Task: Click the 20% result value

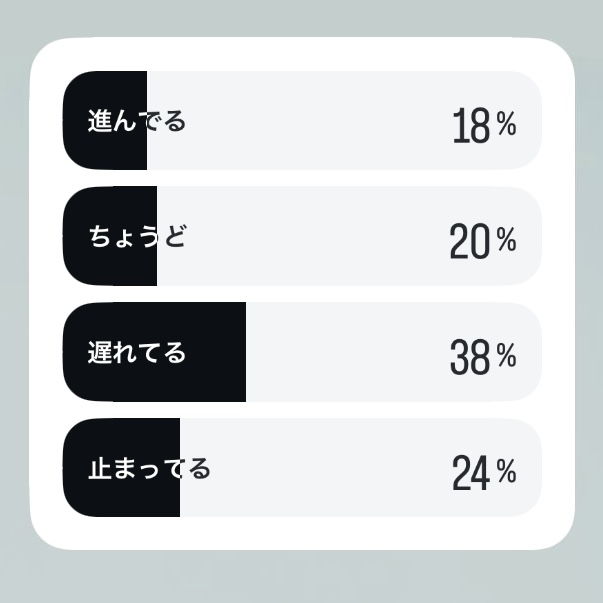Action: (483, 241)
